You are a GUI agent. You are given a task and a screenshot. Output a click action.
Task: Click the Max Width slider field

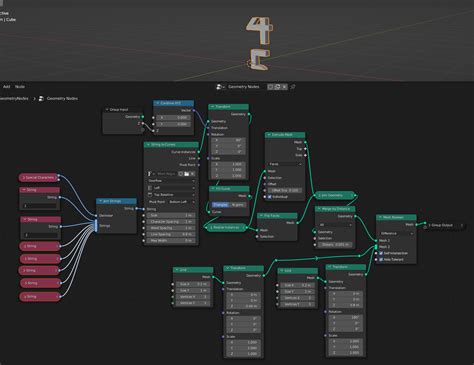coord(171,240)
